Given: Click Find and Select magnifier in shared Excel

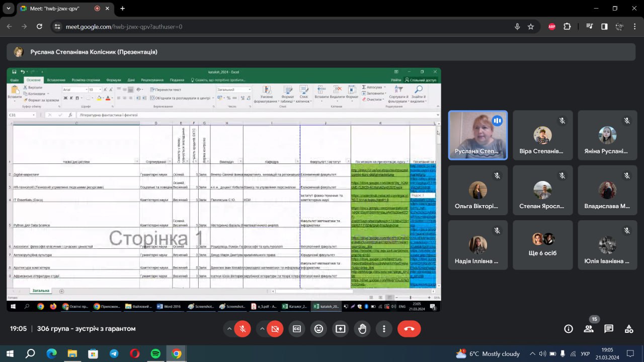Looking at the screenshot, I should pos(418,90).
